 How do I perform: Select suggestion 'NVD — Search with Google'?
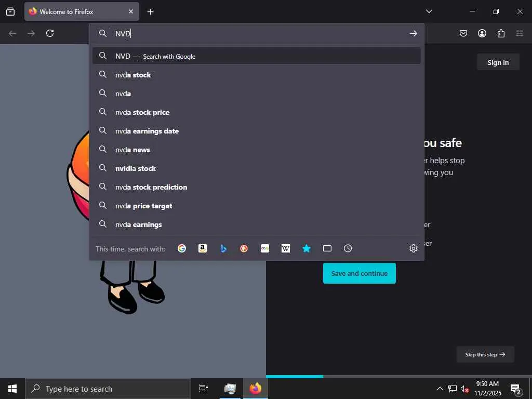(x=257, y=56)
